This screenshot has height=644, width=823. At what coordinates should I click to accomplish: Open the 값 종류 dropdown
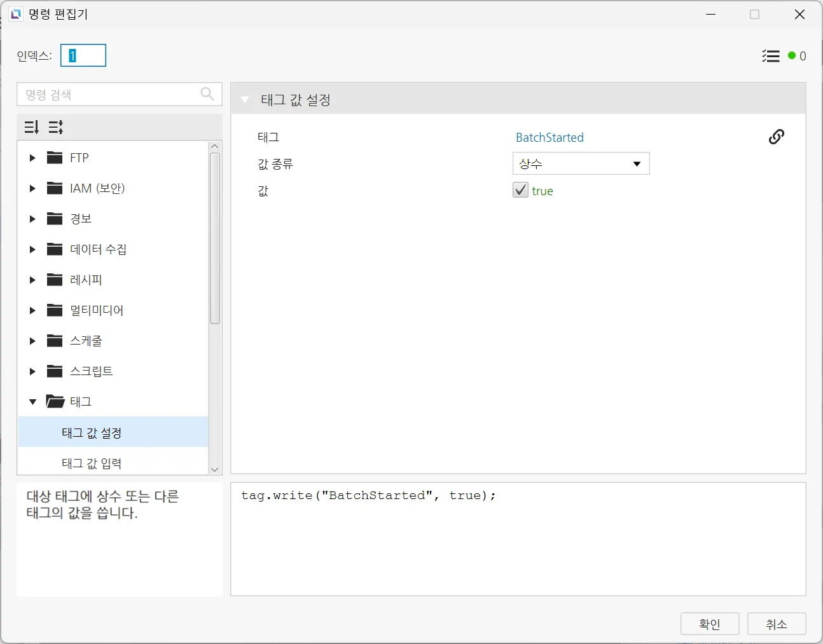click(581, 163)
